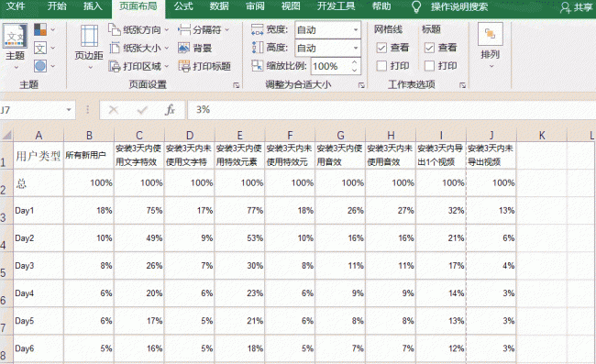Click the select-all corner triangle
Image resolution: width=596 pixels, height=364 pixels.
point(6,135)
